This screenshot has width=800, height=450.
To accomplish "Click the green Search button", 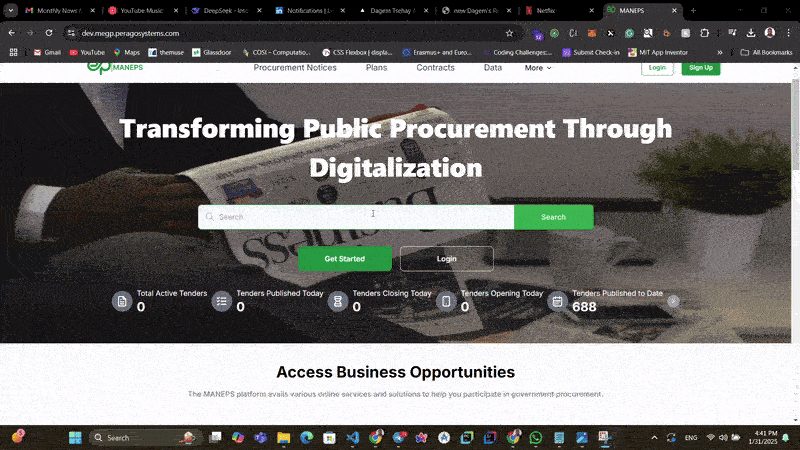I will tap(553, 217).
